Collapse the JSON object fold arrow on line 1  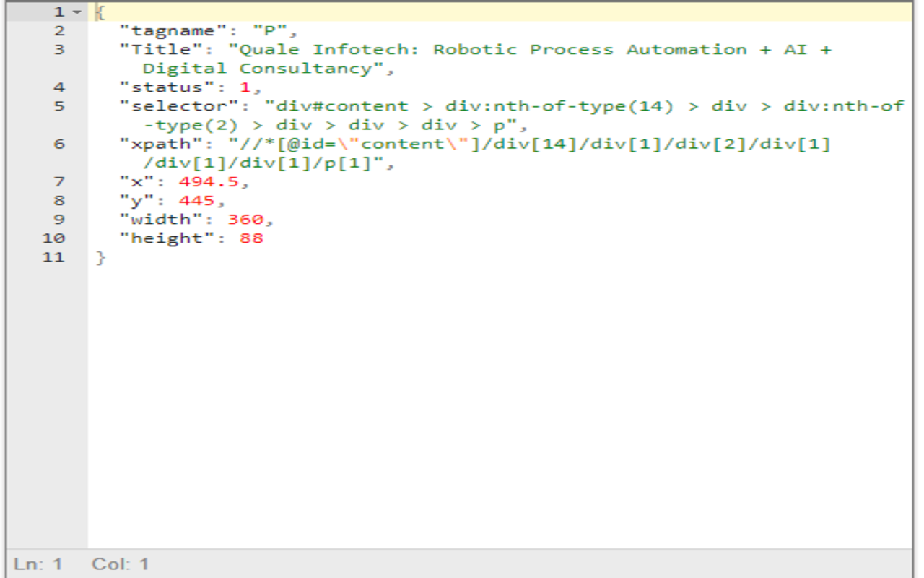pos(77,12)
